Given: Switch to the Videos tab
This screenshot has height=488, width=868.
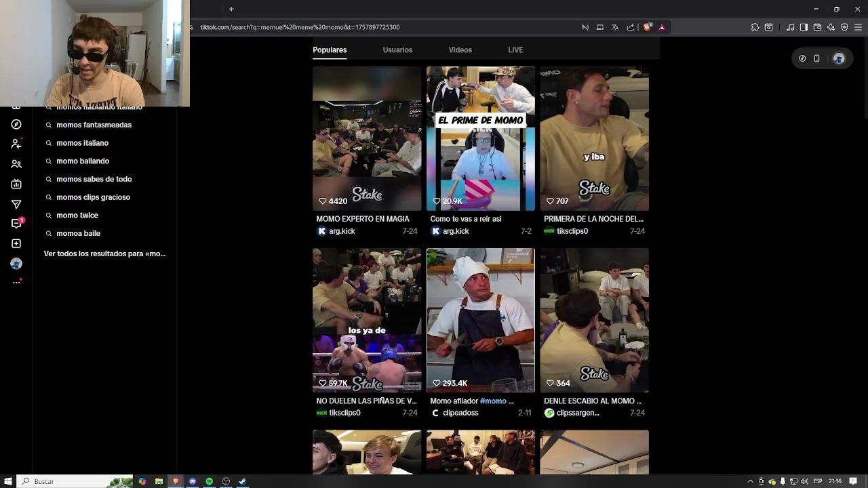Looking at the screenshot, I should tap(460, 50).
